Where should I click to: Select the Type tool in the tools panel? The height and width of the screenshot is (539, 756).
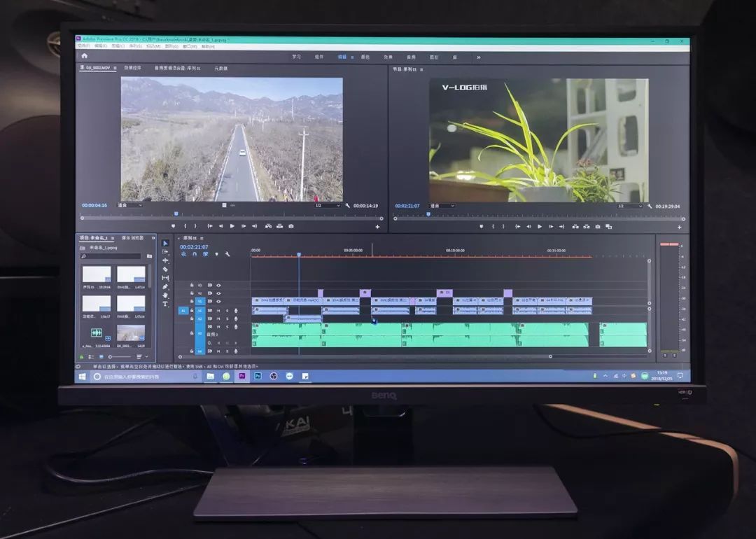click(x=165, y=304)
